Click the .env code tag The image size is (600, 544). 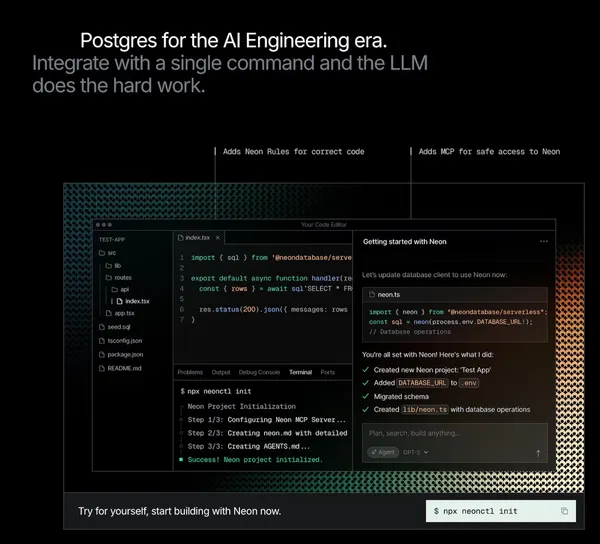(469, 383)
